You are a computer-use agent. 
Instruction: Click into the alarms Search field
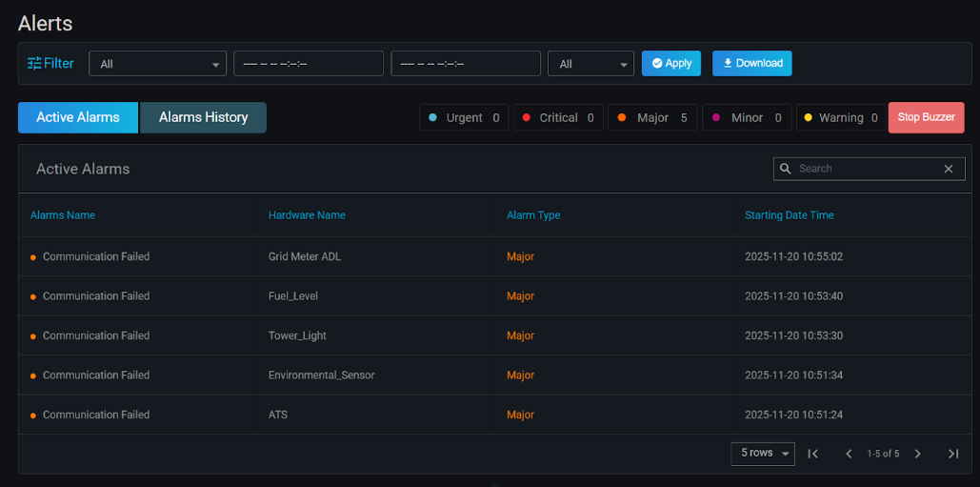coord(867,169)
